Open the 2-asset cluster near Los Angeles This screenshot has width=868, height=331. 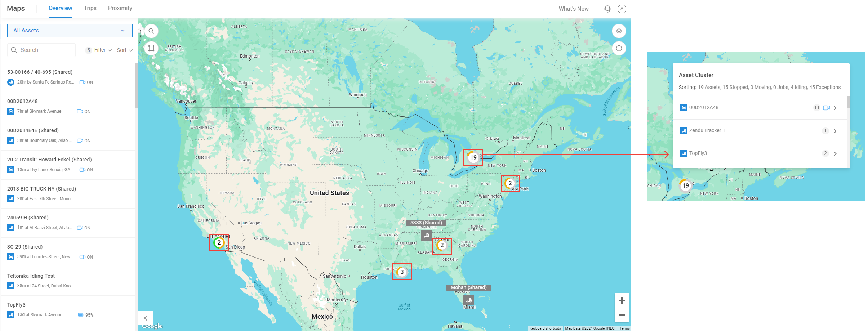[x=219, y=242]
